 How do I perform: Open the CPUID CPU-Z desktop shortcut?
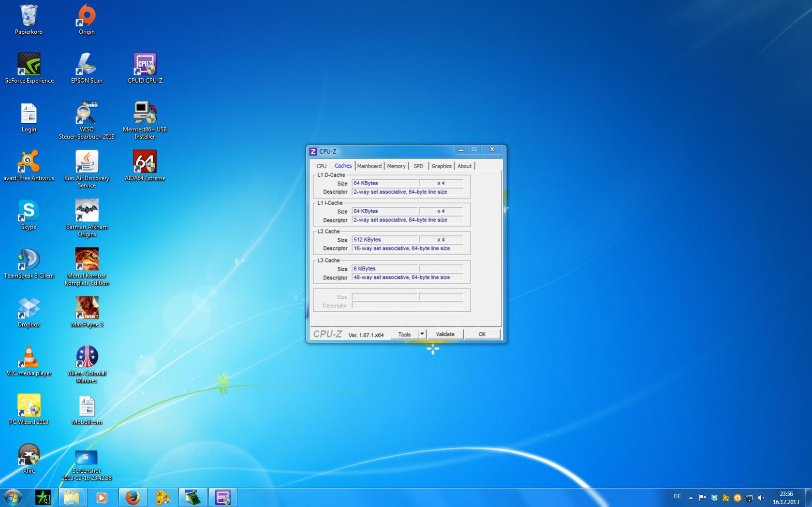click(x=145, y=65)
